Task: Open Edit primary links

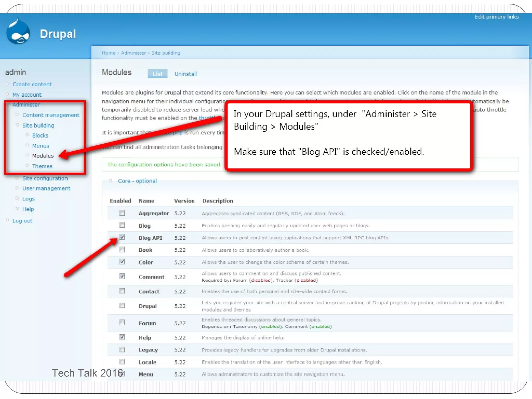Action: (x=496, y=17)
